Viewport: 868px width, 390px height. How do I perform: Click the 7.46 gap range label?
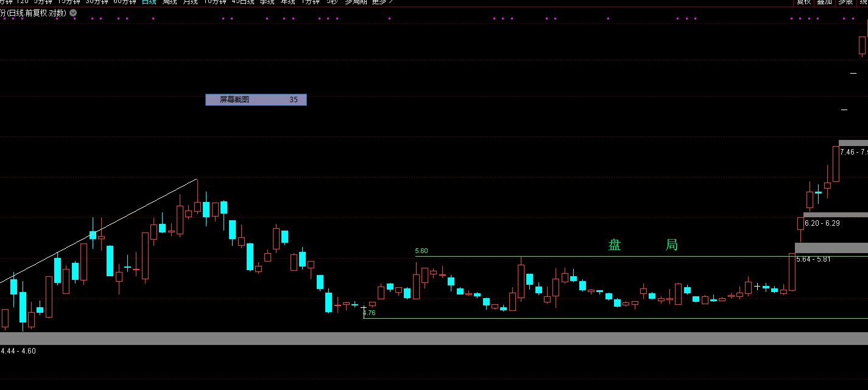[x=853, y=151]
